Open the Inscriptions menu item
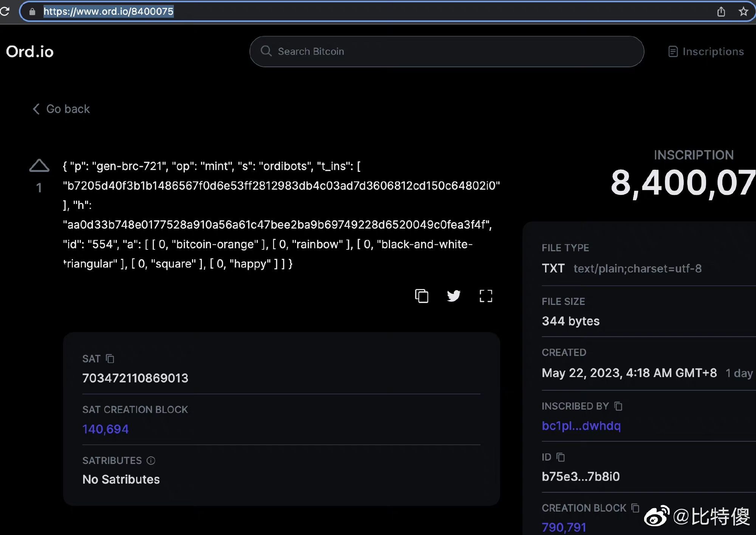The width and height of the screenshot is (756, 535). click(706, 51)
